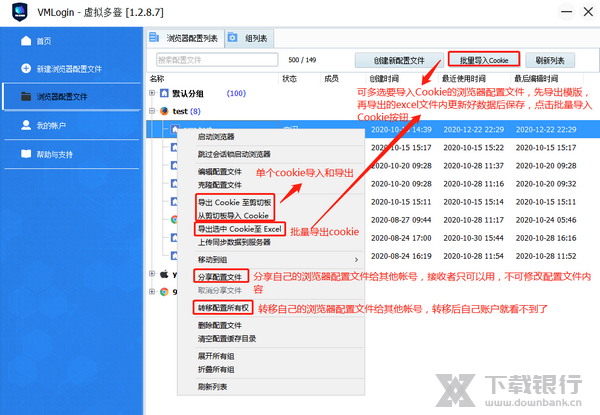Click profile icon in the 2020-08-24 17:00 row

coord(174,238)
